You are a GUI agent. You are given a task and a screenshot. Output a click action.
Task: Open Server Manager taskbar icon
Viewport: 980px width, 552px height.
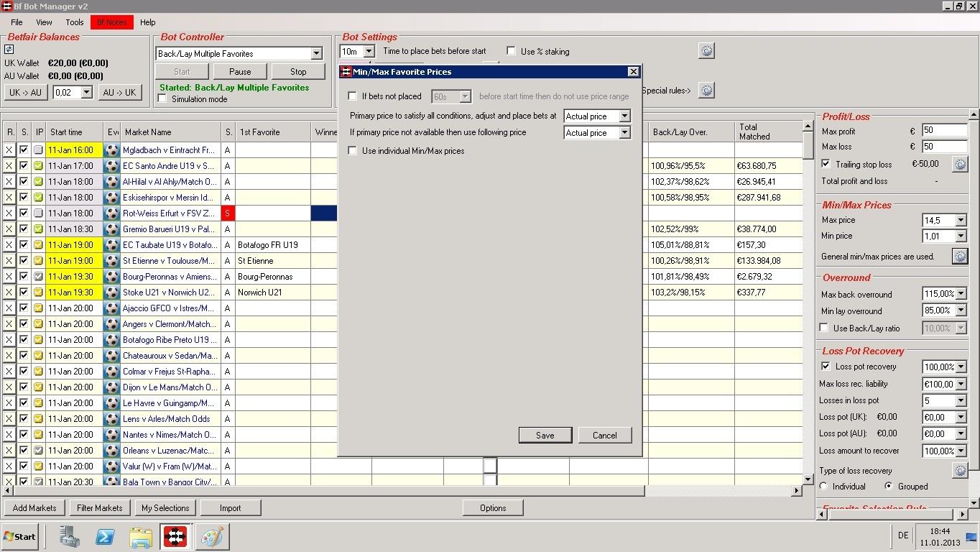coord(70,536)
